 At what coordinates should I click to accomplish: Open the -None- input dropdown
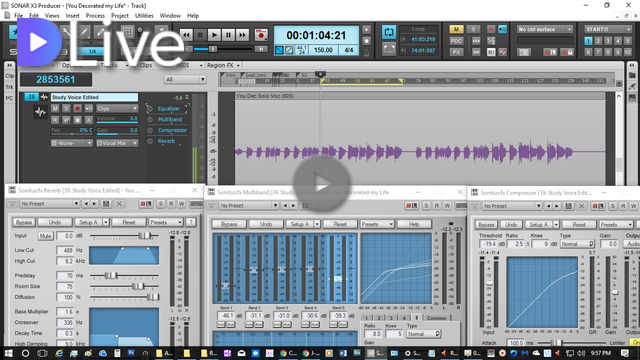click(72, 143)
